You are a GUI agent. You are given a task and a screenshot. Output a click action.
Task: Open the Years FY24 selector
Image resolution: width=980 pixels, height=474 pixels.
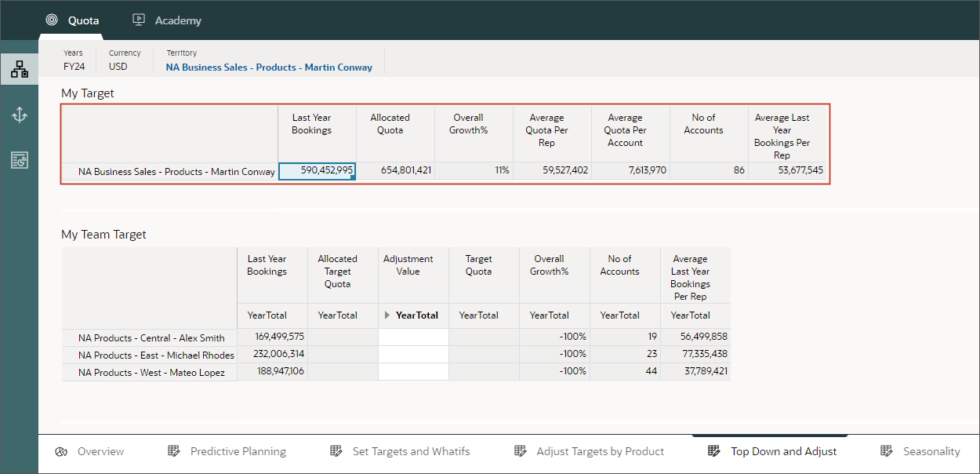pyautogui.click(x=74, y=60)
